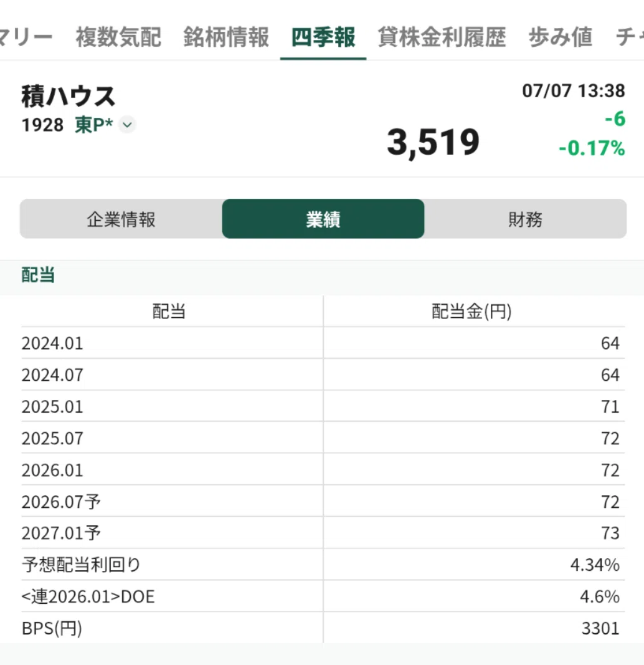Click the 予想配当利回り label
This screenshot has height=665, width=644.
point(81,565)
